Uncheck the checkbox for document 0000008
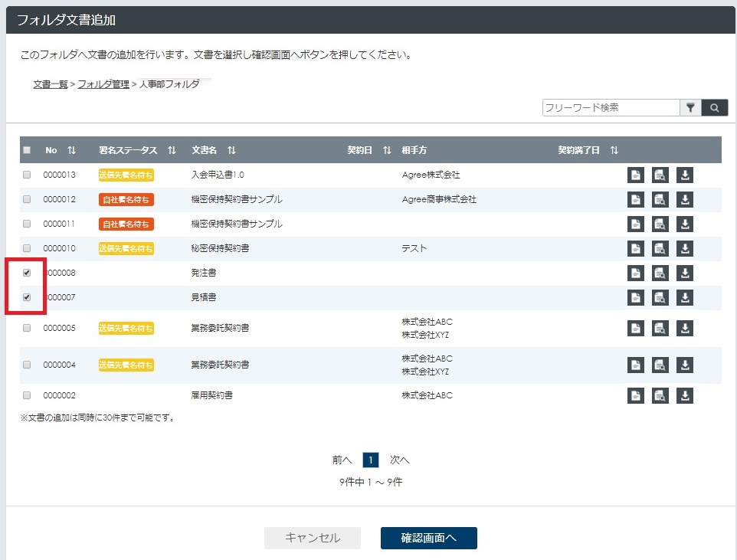The height and width of the screenshot is (560, 737). (27, 273)
